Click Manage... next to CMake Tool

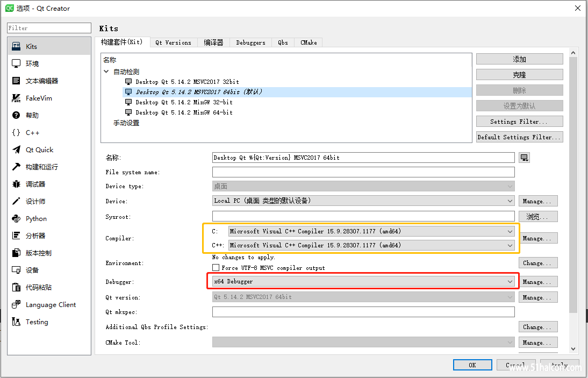538,343
